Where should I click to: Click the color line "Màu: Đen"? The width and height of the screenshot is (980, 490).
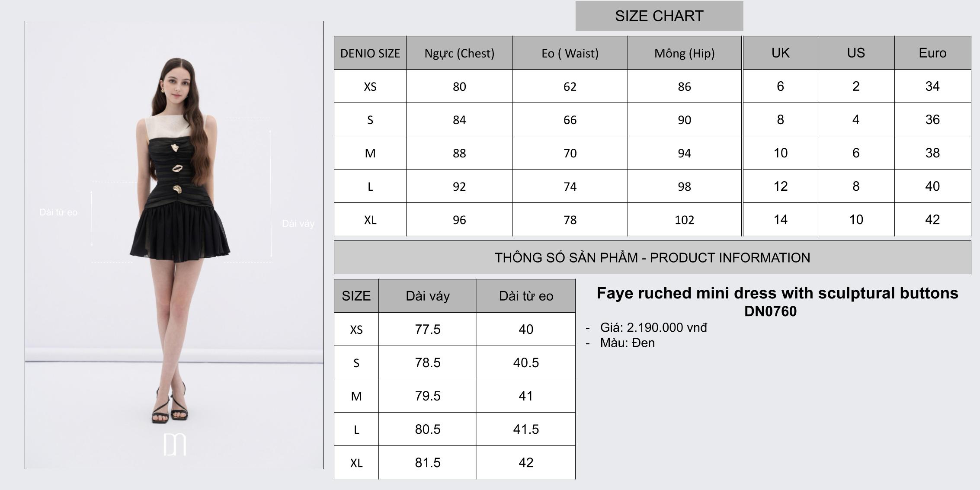[627, 343]
